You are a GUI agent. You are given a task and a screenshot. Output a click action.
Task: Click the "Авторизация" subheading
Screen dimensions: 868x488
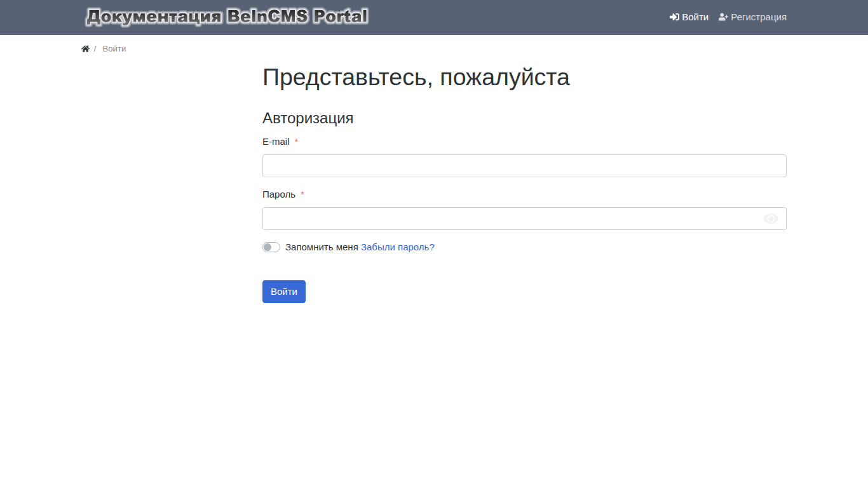308,118
